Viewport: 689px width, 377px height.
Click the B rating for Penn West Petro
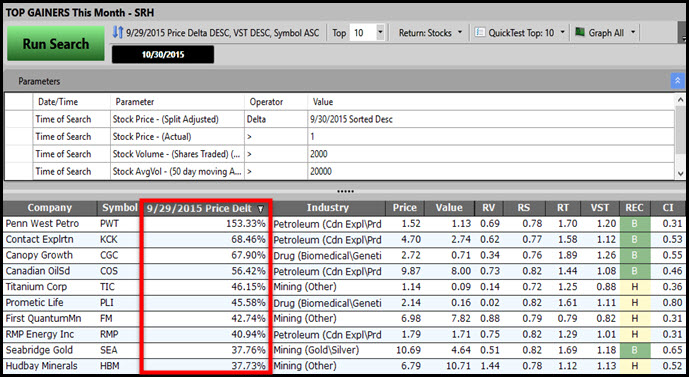635,224
